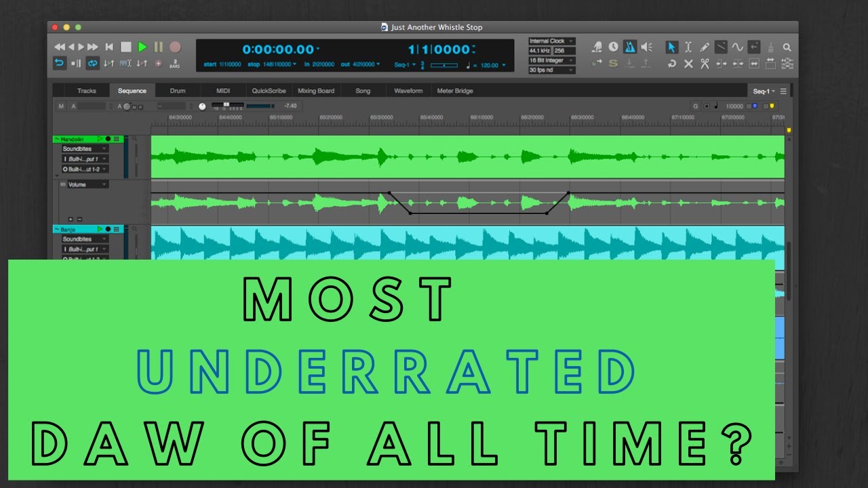The height and width of the screenshot is (488, 868).
Task: Toggle the audible speaker icon
Action: pyautogui.click(x=646, y=47)
